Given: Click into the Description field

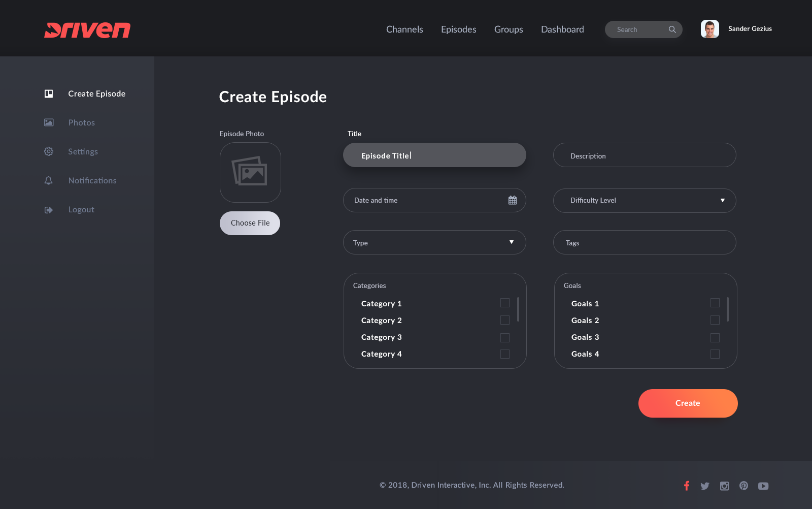Looking at the screenshot, I should coord(645,155).
